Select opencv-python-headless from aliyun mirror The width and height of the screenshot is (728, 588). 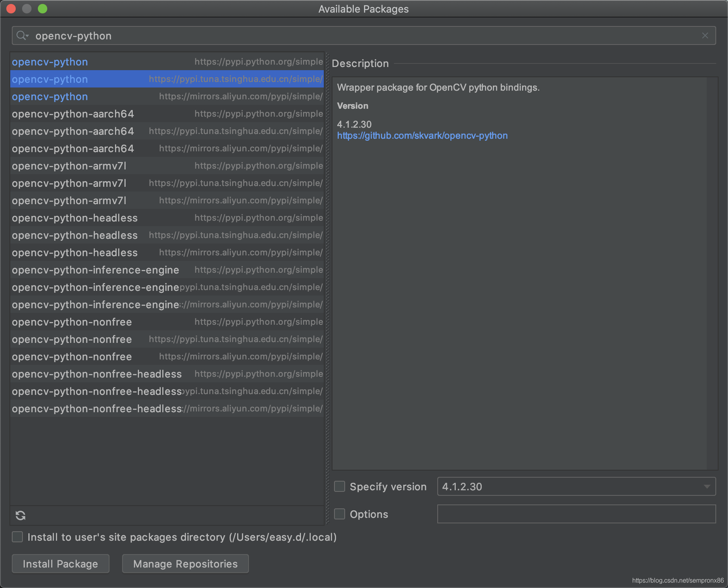(x=167, y=253)
